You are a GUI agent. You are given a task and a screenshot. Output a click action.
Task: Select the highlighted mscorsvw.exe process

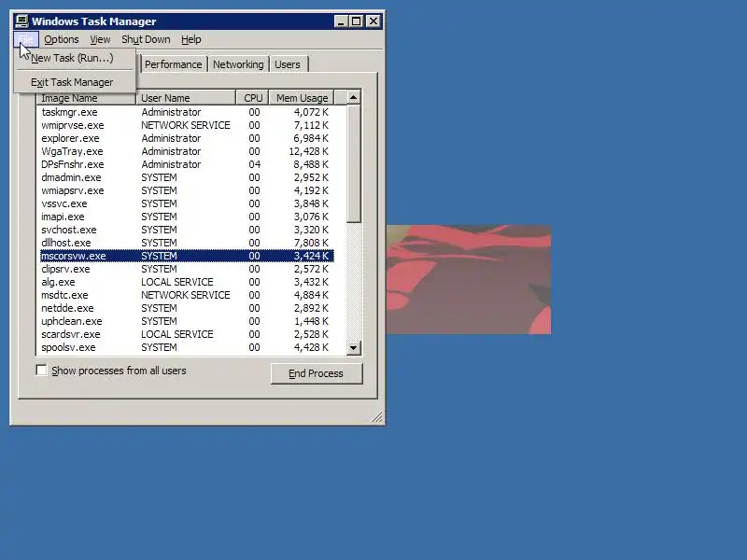(187, 256)
